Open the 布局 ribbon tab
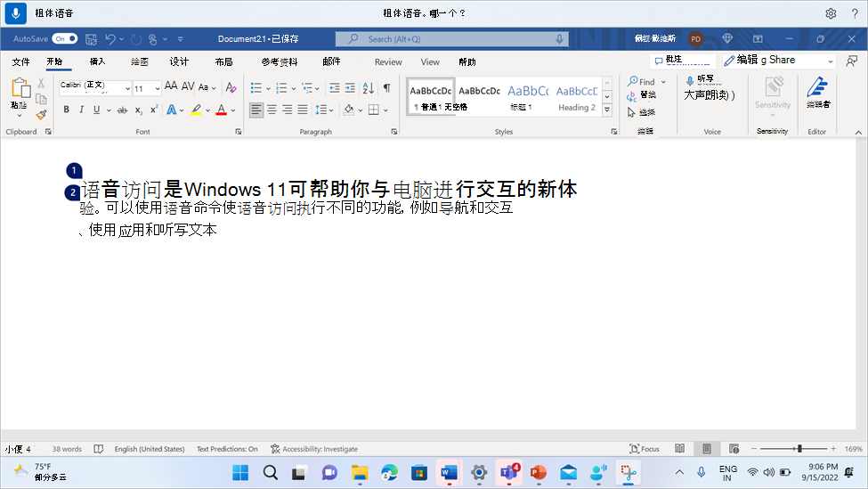The image size is (868, 489). [223, 62]
